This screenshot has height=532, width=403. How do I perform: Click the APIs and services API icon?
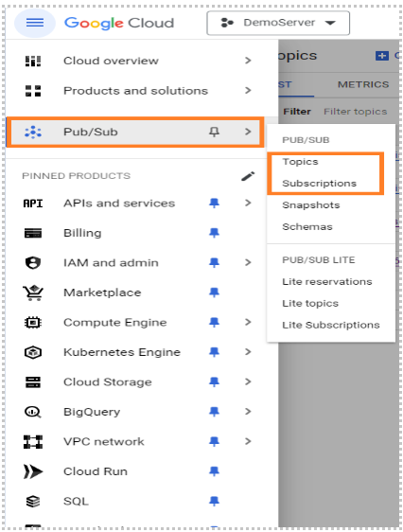click(33, 204)
